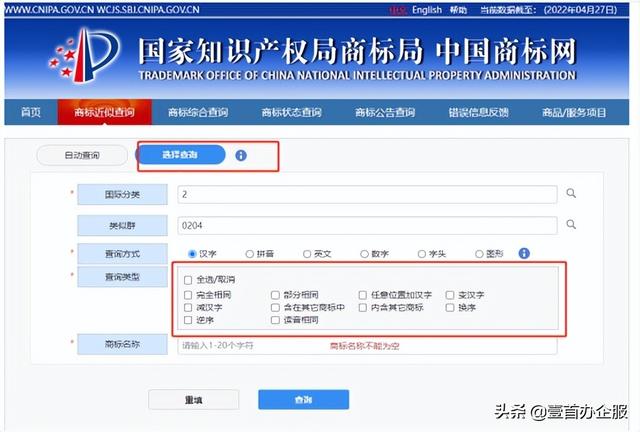Check the 换序 checkbox

(x=450, y=307)
